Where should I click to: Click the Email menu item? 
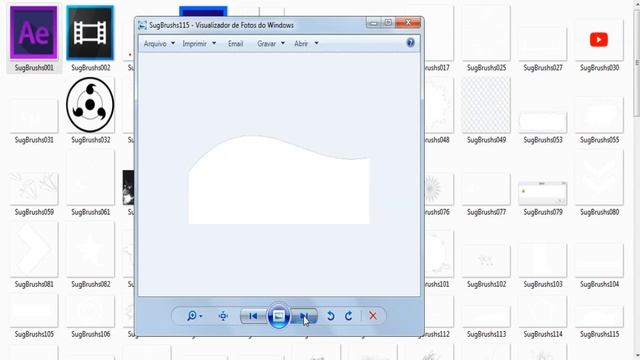pyautogui.click(x=236, y=44)
